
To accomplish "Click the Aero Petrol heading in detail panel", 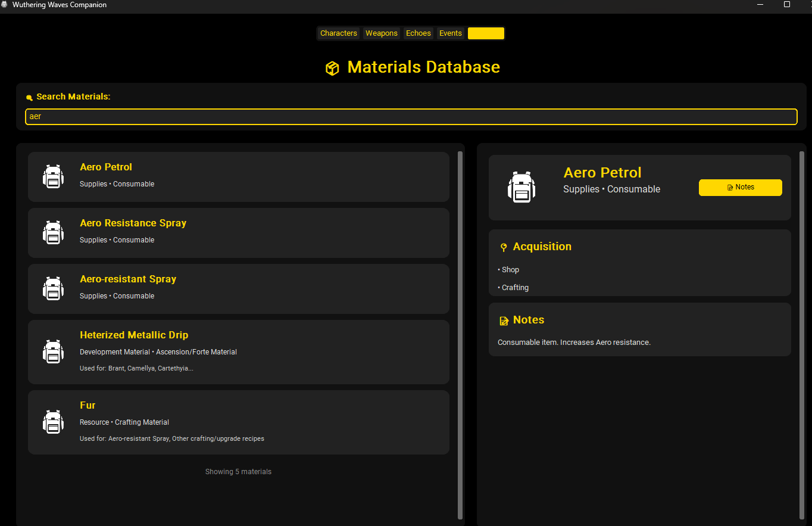I will (602, 173).
